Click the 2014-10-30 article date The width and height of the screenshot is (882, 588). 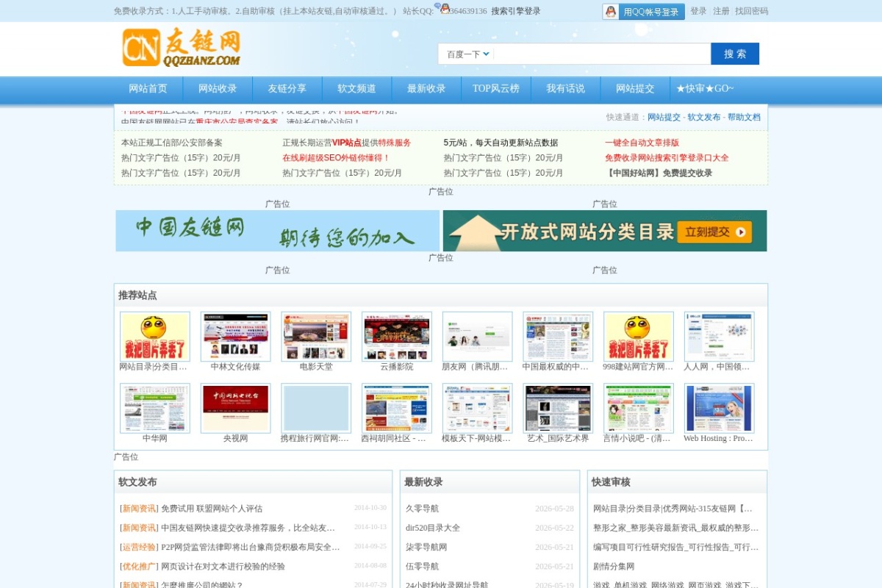pyautogui.click(x=370, y=508)
